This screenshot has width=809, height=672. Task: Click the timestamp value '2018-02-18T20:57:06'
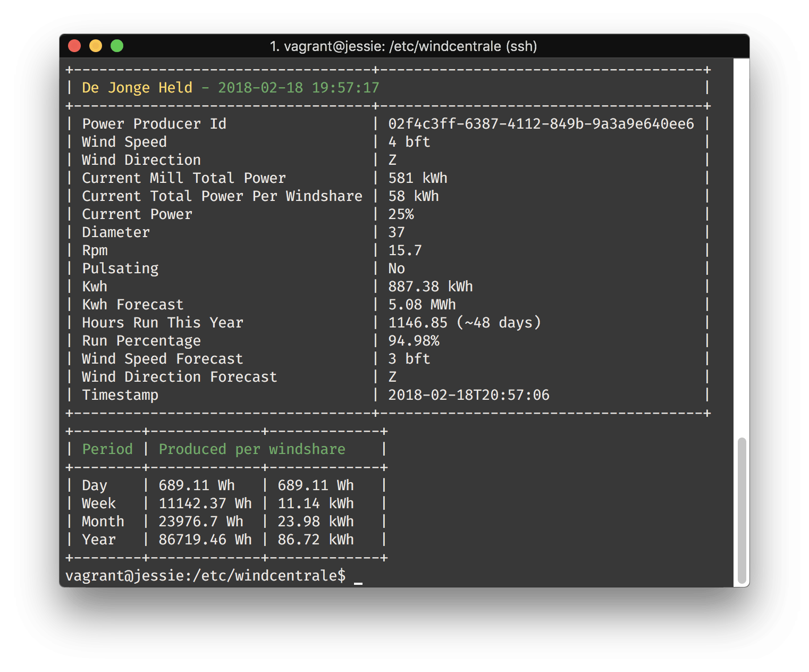[469, 395]
